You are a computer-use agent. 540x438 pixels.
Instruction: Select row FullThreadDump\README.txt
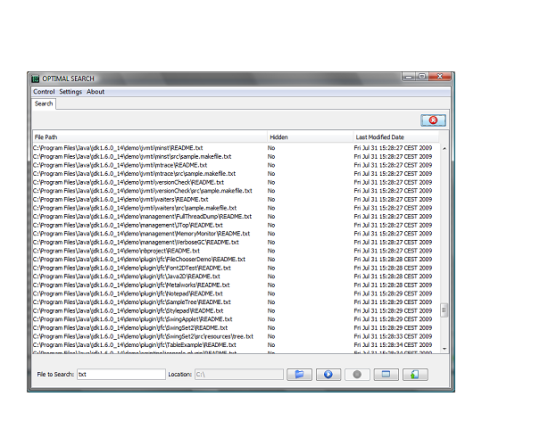tap(236, 217)
